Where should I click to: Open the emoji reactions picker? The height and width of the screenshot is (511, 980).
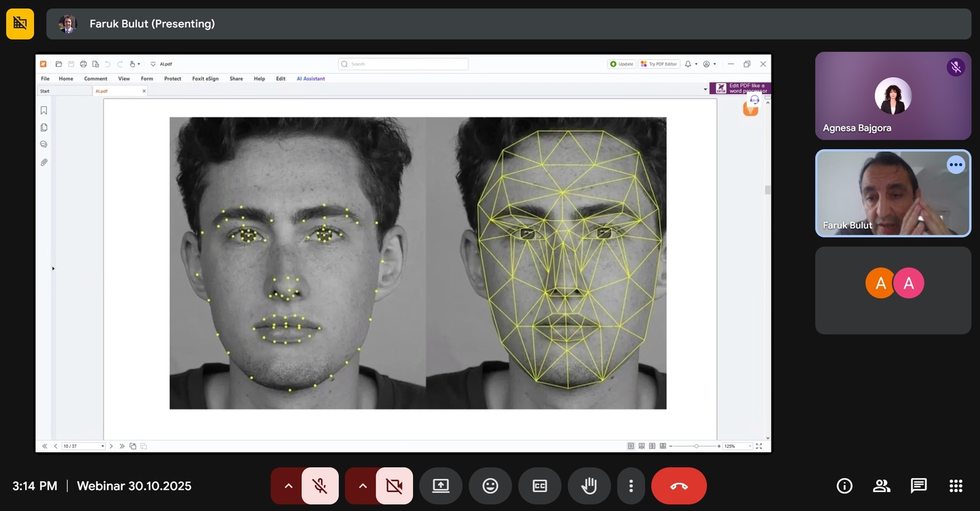[490, 486]
